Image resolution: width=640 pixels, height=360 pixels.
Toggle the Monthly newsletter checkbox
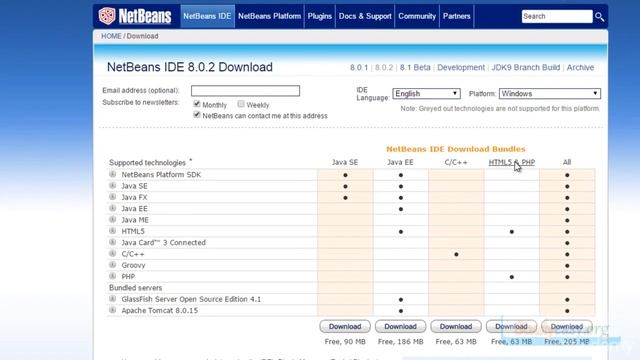click(x=197, y=104)
